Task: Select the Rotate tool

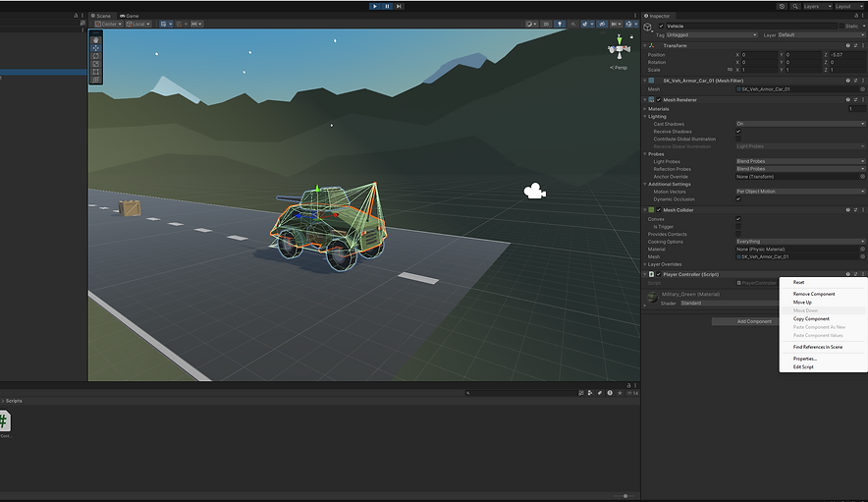Action: (x=96, y=56)
